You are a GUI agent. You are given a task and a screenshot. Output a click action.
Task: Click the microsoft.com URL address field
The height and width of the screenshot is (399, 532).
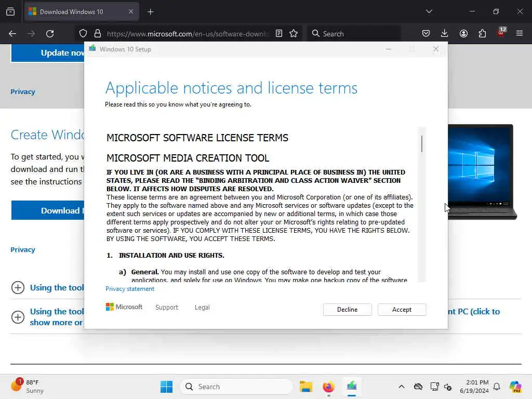187,34
